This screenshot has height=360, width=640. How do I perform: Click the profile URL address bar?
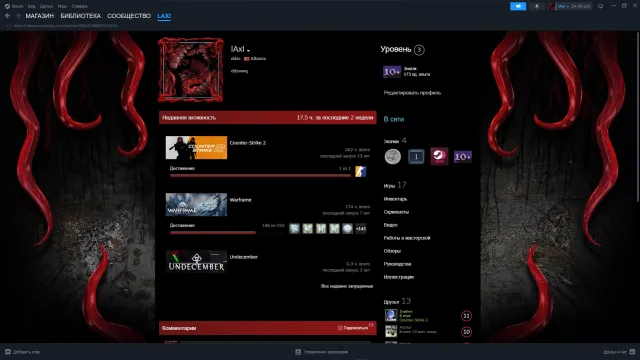click(65, 26)
